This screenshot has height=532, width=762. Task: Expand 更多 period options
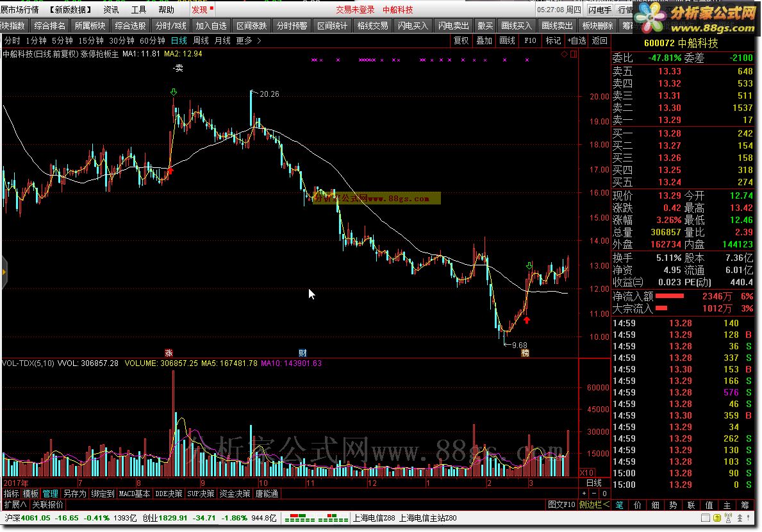248,41
